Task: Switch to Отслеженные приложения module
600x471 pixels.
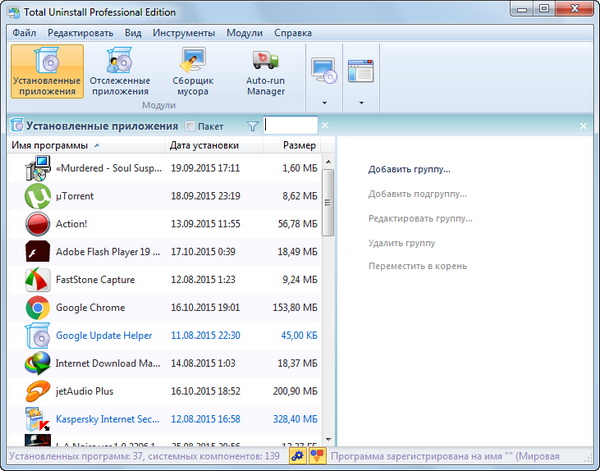Action: (x=120, y=71)
